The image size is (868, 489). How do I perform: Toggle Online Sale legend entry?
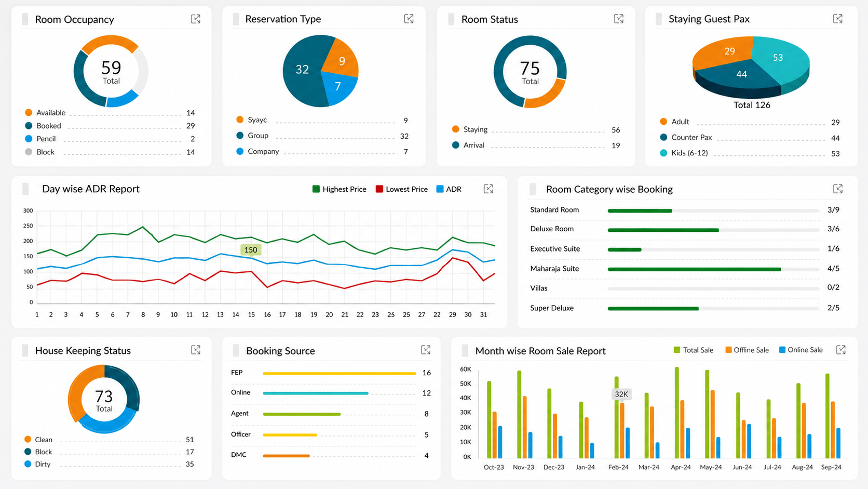801,350
